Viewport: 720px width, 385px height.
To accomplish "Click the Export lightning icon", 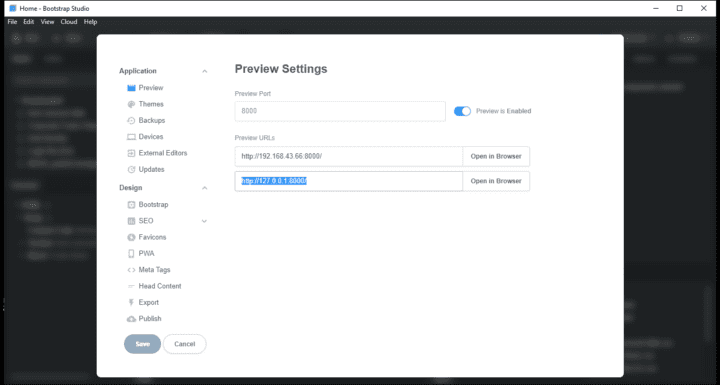I will point(131,302).
